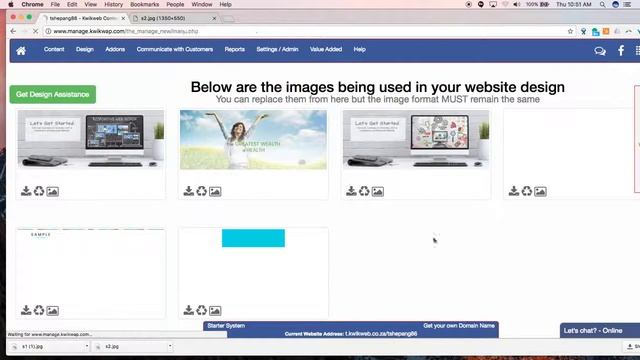Click Get Design Assistance button
This screenshot has height=360, width=640.
[53, 94]
